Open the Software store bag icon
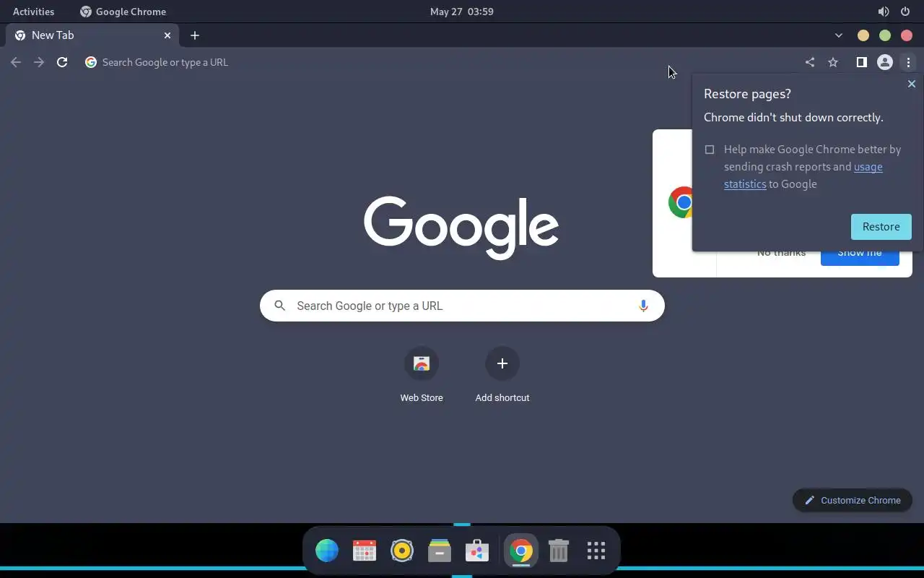The image size is (924, 578). click(477, 551)
